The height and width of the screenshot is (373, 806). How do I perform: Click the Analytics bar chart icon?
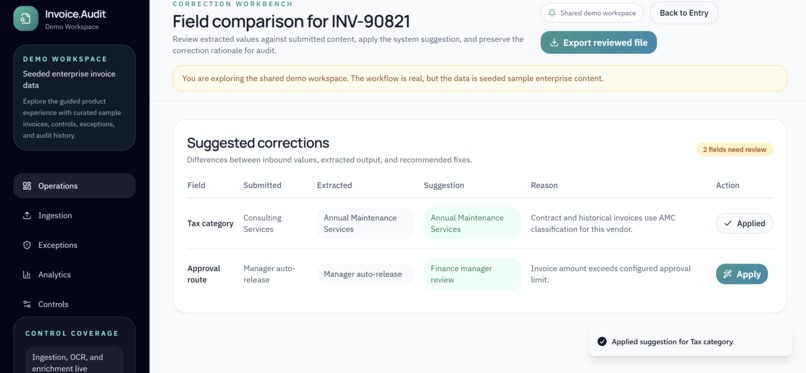[27, 275]
